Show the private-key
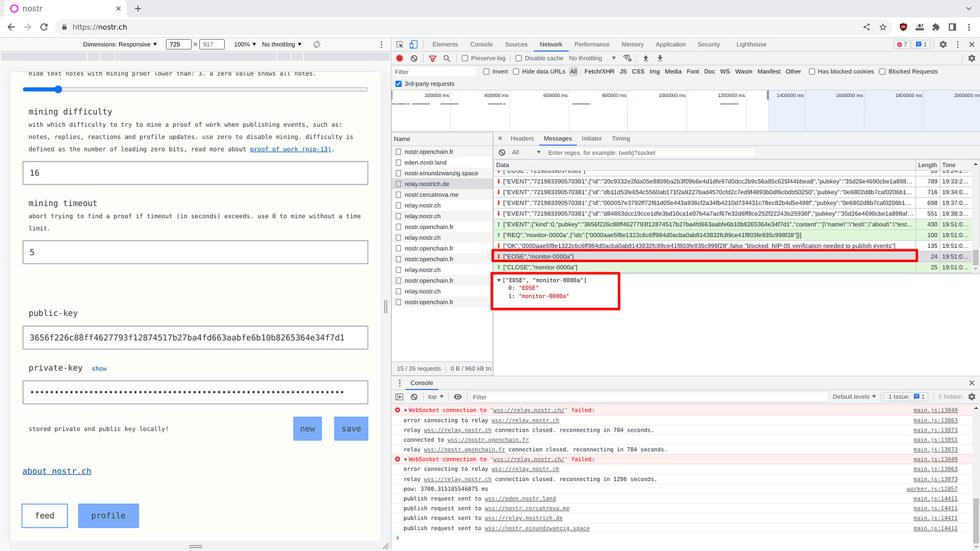980x551 pixels. click(x=100, y=368)
